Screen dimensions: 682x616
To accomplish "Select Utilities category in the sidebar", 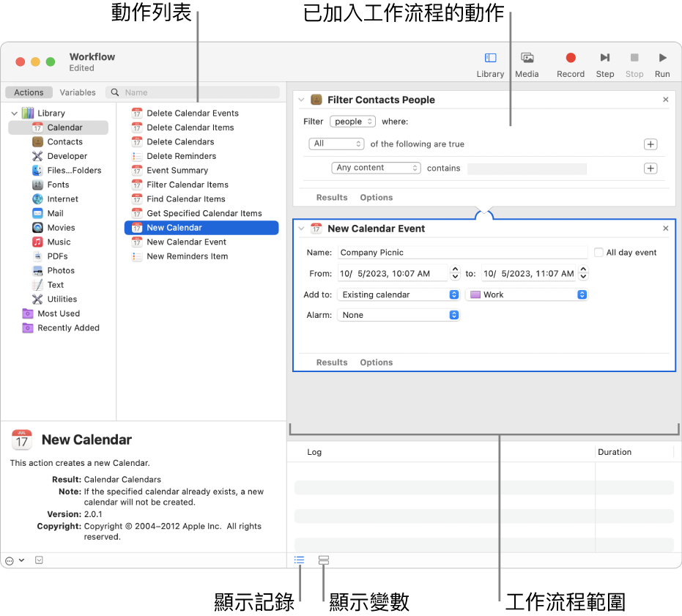I will (55, 300).
